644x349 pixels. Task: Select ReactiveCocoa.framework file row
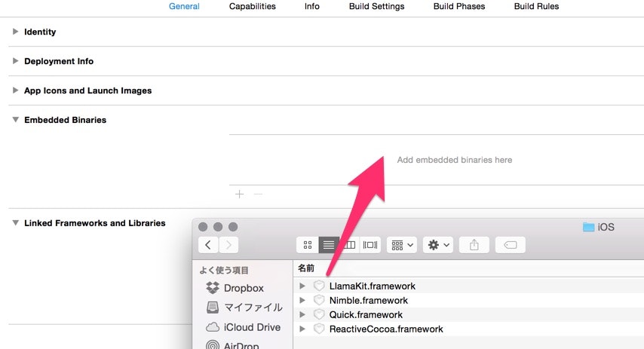coord(468,329)
